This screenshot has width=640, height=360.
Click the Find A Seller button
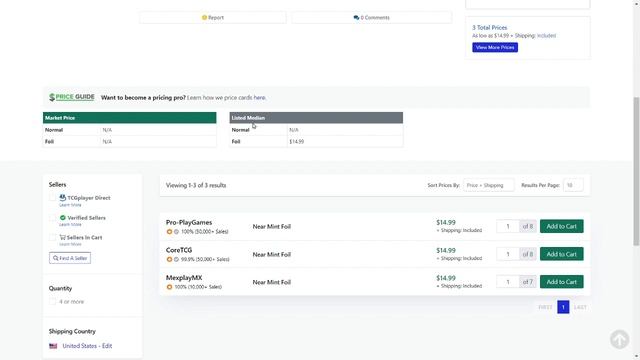point(70,258)
